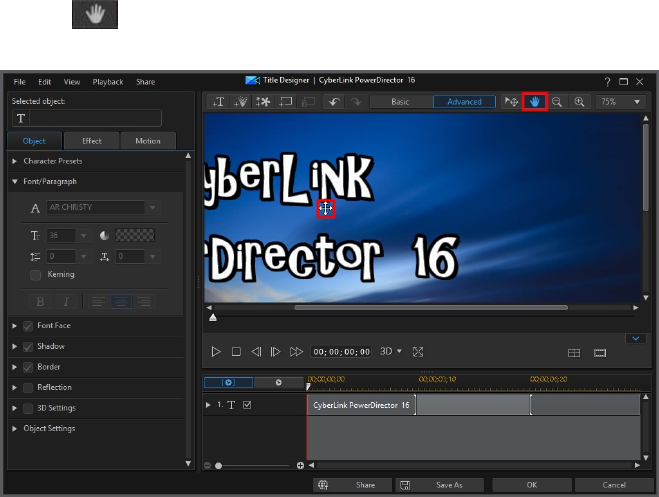
Task: Align text to the left
Action: coord(98,302)
